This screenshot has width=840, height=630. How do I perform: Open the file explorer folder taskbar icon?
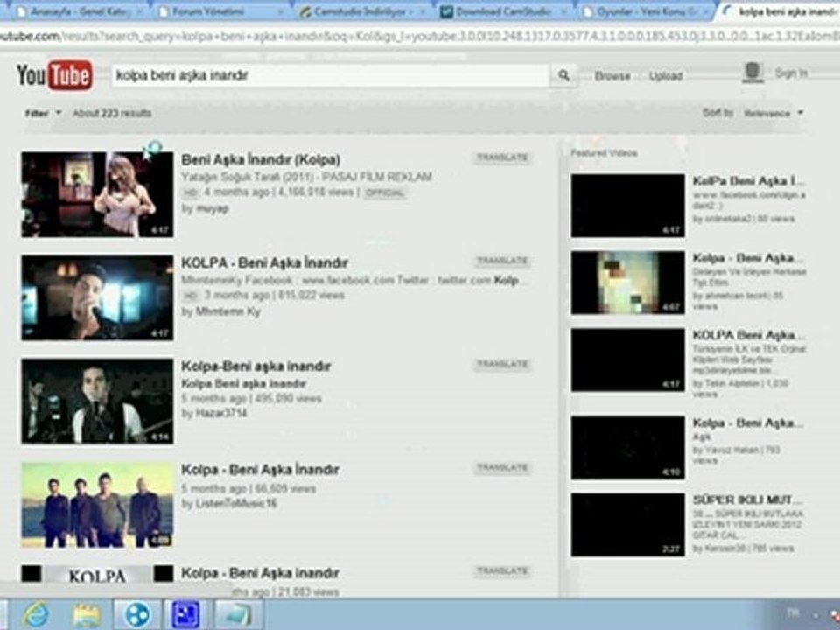click(x=86, y=614)
